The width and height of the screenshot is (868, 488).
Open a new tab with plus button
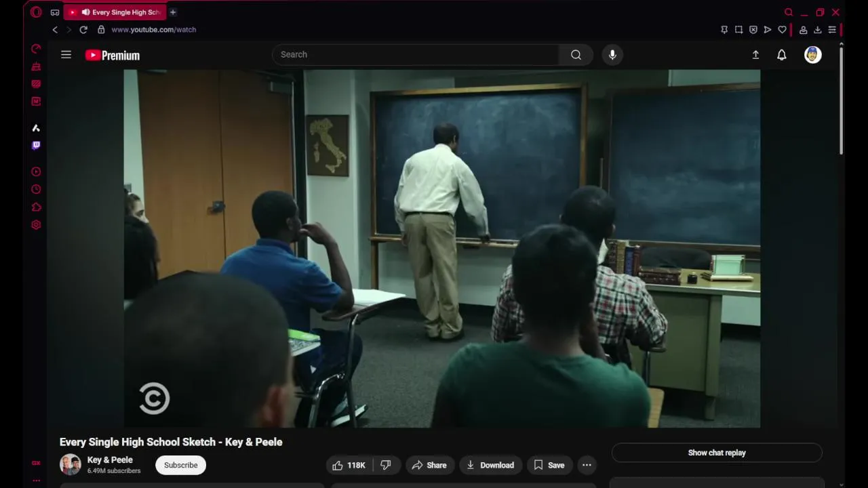click(173, 12)
